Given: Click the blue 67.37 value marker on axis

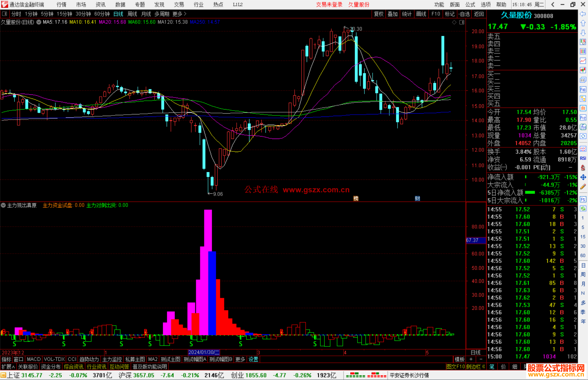Looking at the screenshot, I should click(x=475, y=240).
